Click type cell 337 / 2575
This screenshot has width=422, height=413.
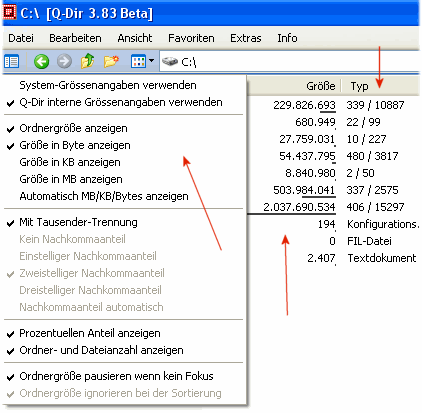pos(372,190)
